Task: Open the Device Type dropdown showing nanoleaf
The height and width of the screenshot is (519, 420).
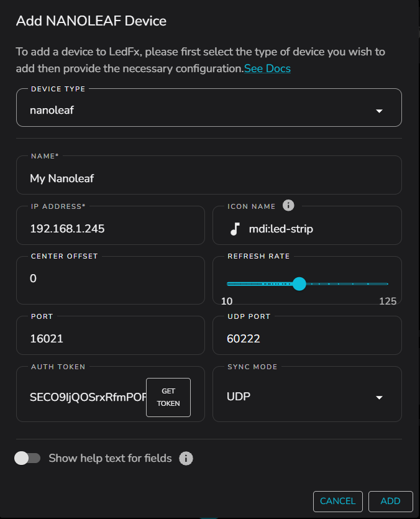Action: (x=209, y=108)
